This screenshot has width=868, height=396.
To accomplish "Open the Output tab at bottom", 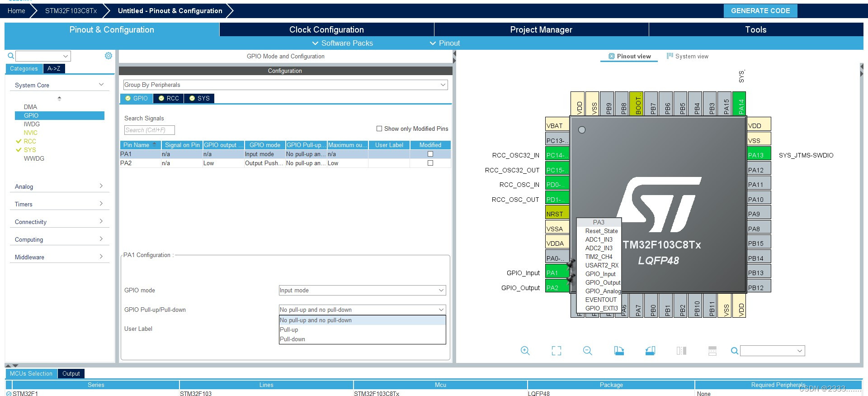I will click(71, 373).
